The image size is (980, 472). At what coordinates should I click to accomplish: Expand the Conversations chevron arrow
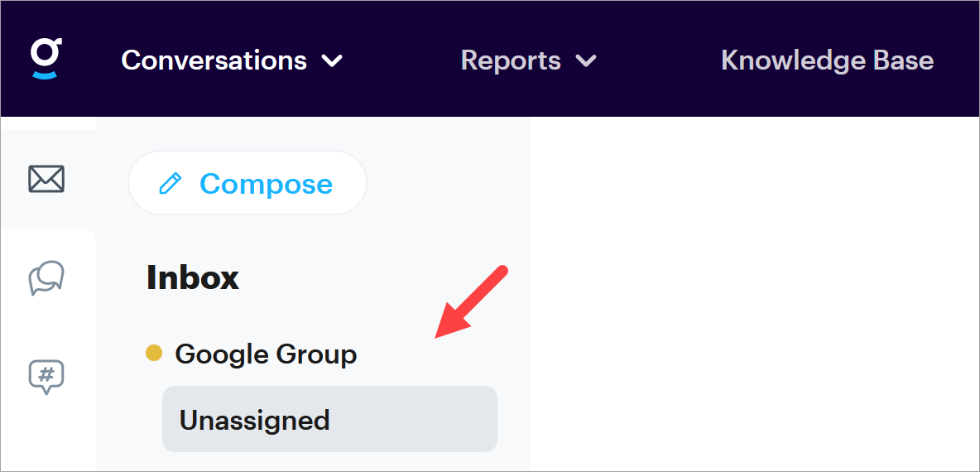click(332, 60)
